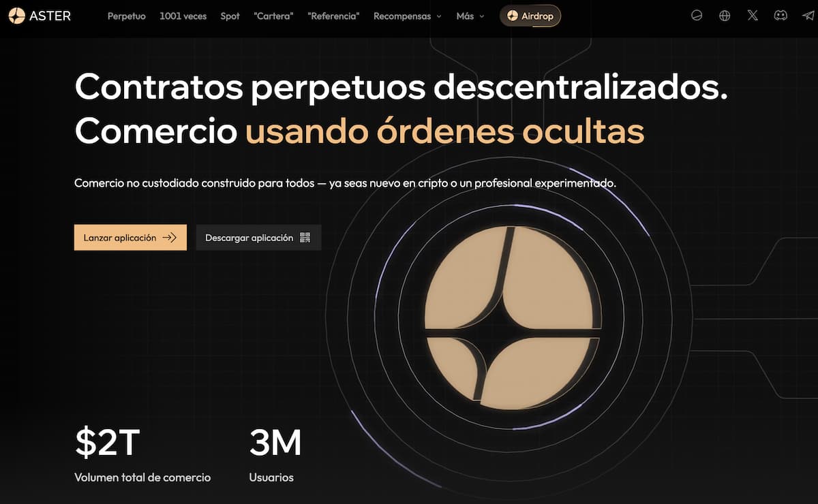Open the Perpetuo menu item

[x=126, y=16]
